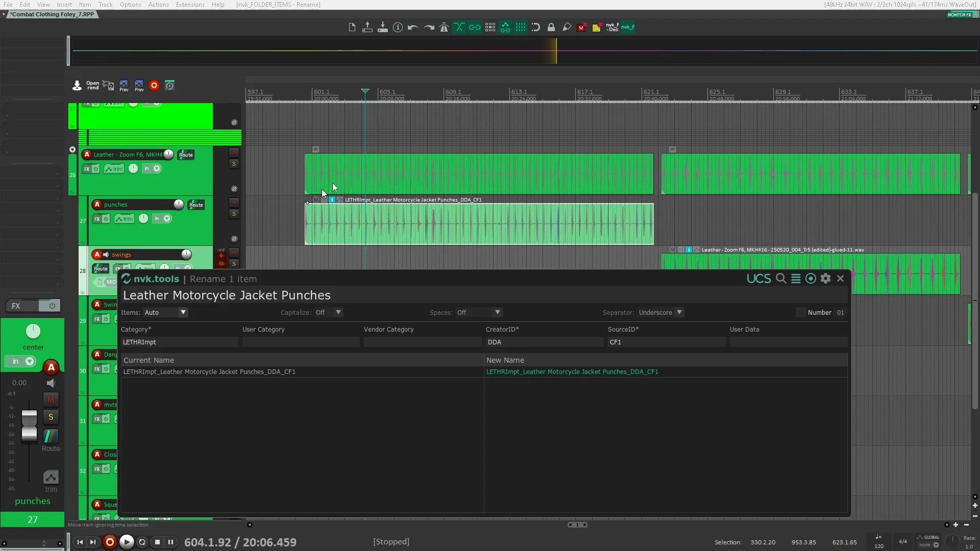
Task: Click the volume knob on punches track
Action: tap(179, 204)
